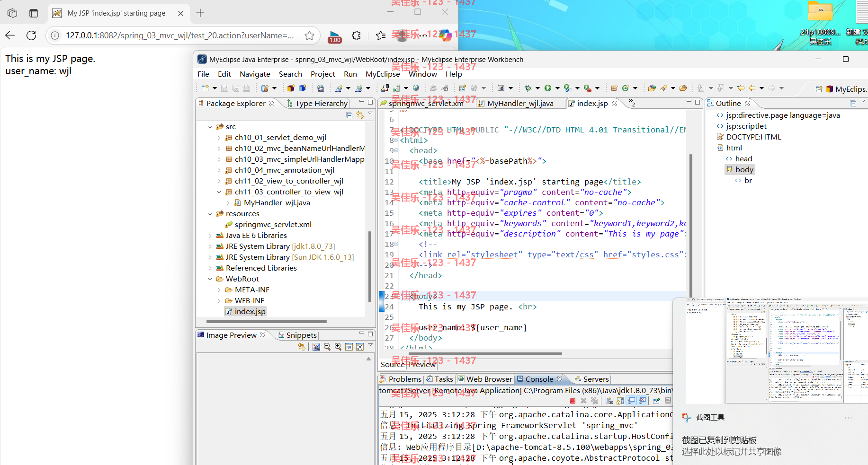Viewport: 868px width, 465px height.
Task: Show hidden editor tabs list
Action: point(631,103)
